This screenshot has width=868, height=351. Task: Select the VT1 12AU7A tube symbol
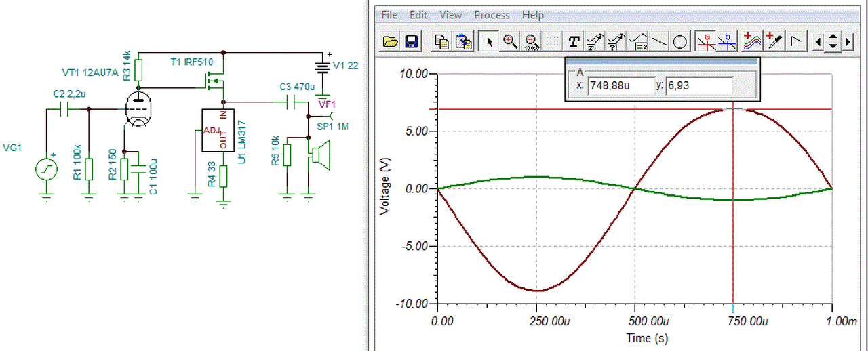tap(139, 108)
